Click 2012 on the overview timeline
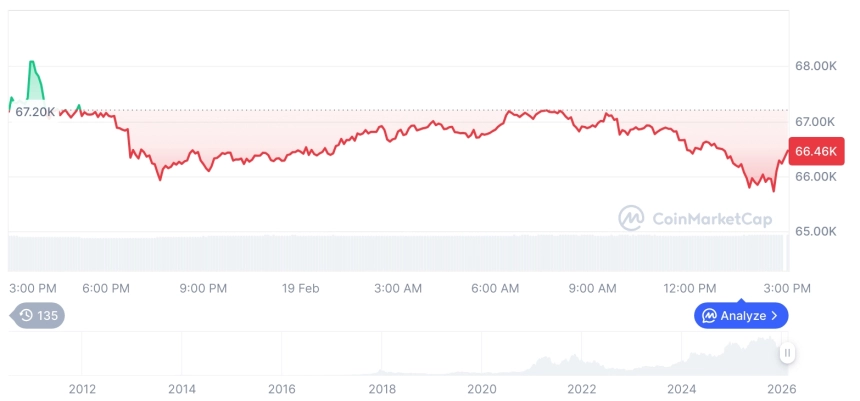 coord(82,389)
